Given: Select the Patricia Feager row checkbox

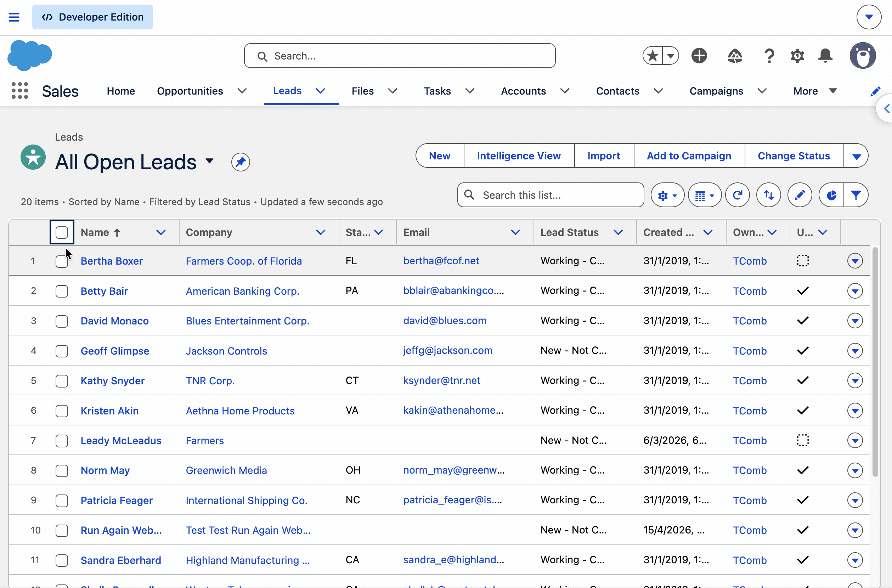Looking at the screenshot, I should point(62,501).
